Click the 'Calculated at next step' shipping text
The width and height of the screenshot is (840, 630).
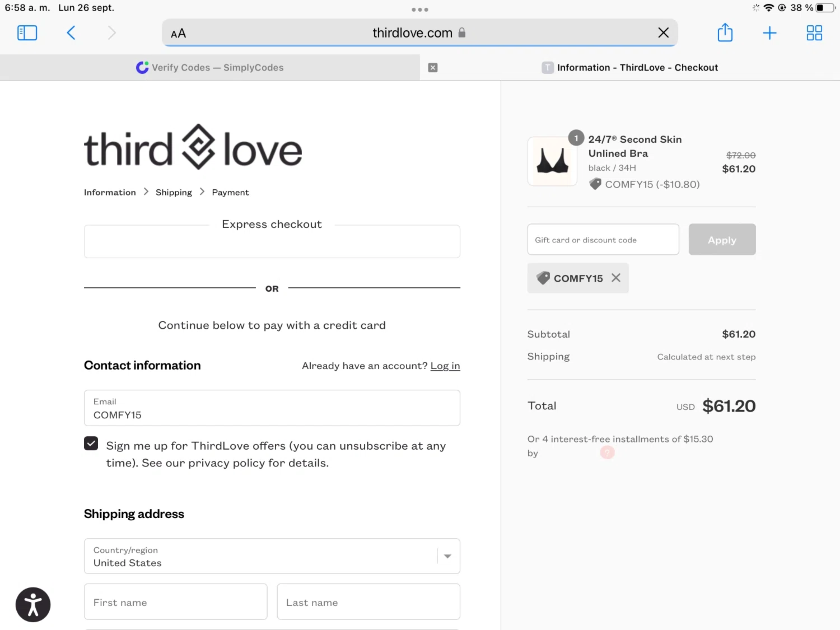tap(706, 357)
